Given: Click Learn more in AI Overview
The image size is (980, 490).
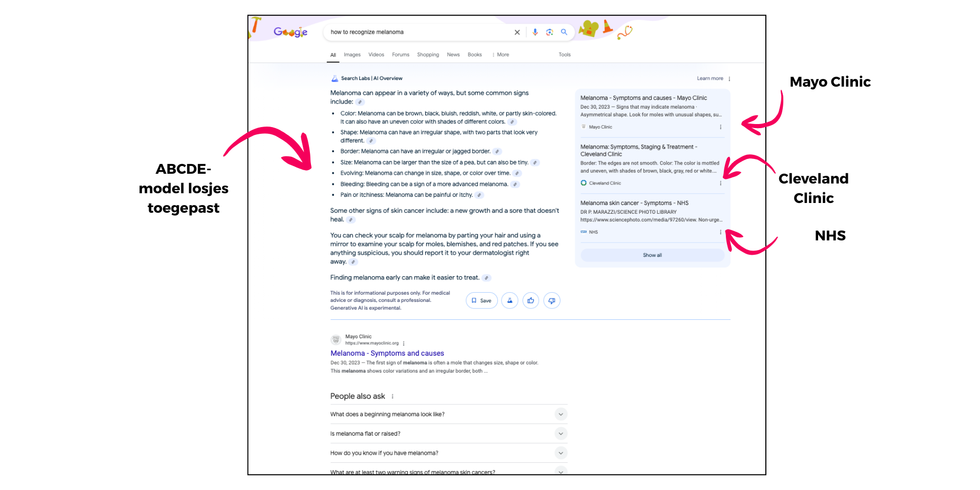Looking at the screenshot, I should pos(710,78).
